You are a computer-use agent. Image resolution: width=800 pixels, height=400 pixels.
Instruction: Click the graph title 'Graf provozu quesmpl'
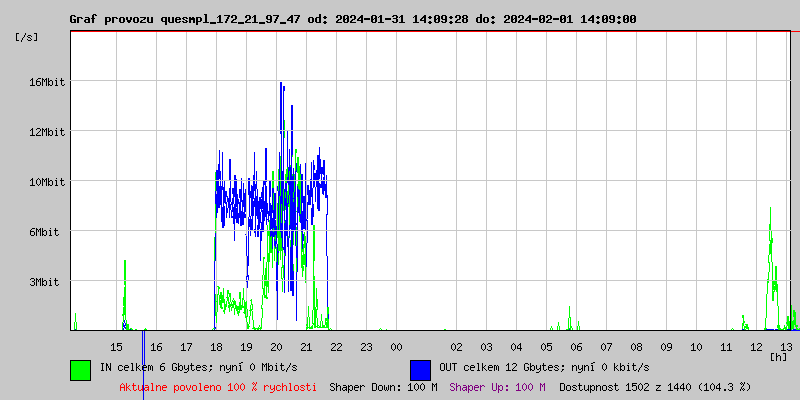click(x=352, y=19)
